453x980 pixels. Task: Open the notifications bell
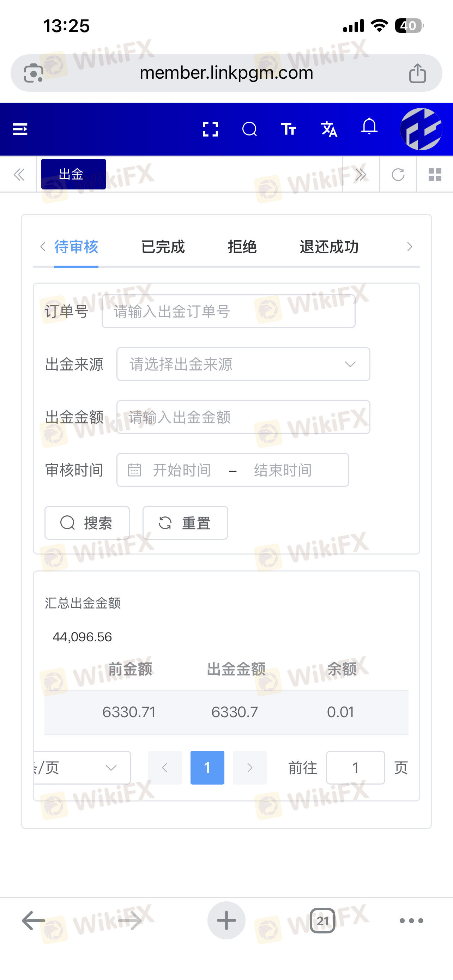pos(369,127)
